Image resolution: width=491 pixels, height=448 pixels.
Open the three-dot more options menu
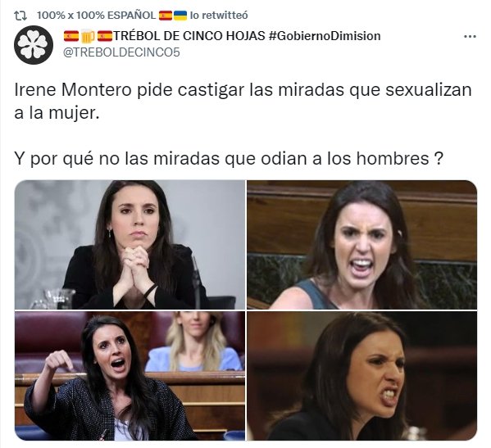(470, 37)
